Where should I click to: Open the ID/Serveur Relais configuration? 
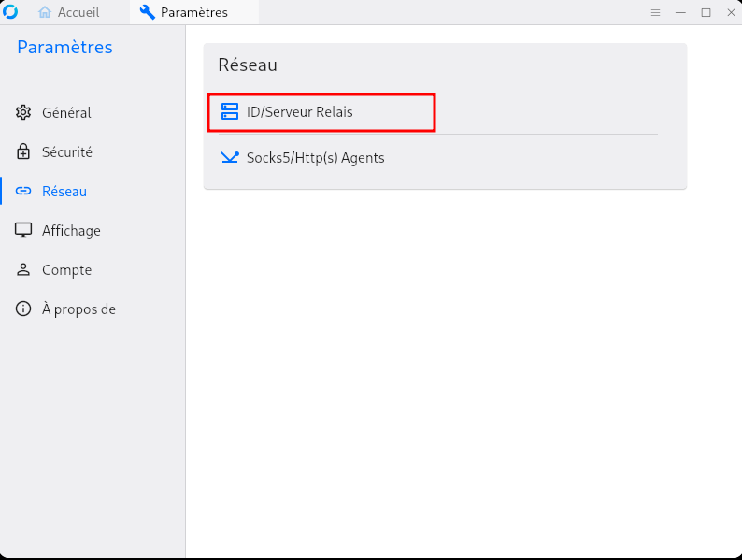coord(300,112)
